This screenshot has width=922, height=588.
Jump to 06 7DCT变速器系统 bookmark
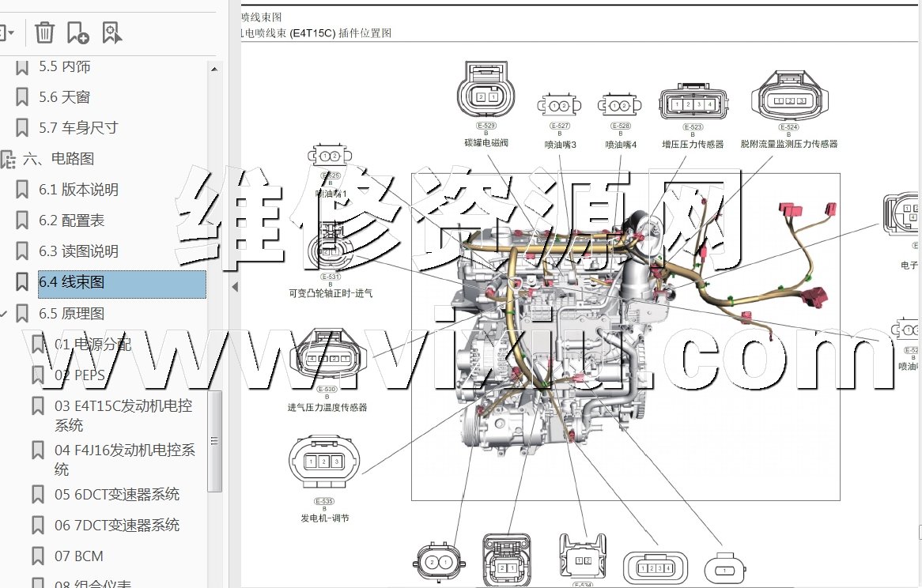pos(116,526)
